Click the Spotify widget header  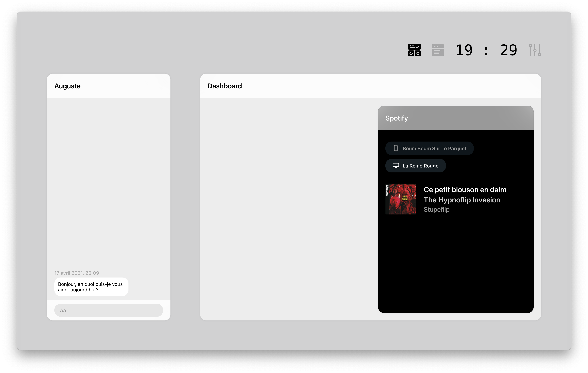click(x=396, y=118)
